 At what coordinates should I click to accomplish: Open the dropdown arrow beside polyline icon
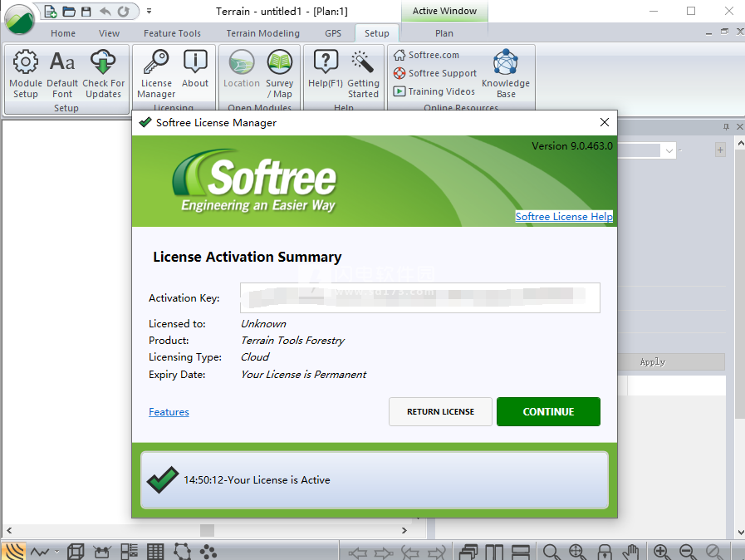click(56, 552)
